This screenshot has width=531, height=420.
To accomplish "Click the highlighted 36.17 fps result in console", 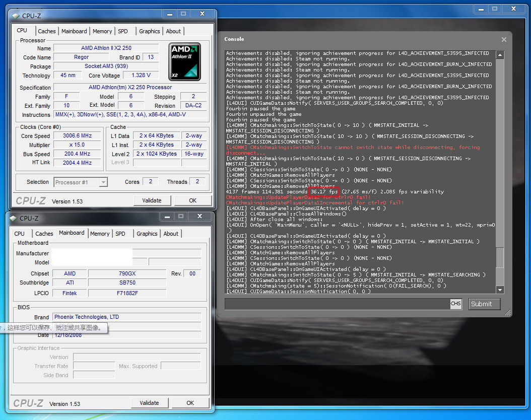I will point(324,192).
